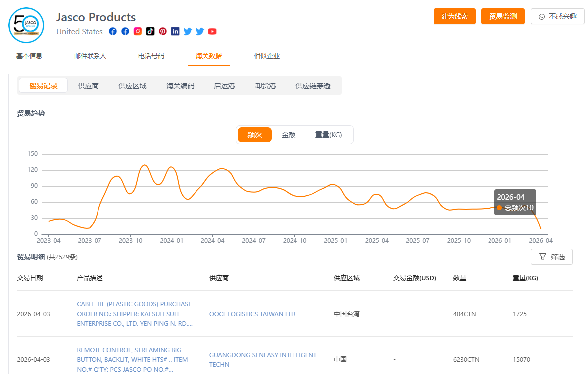Open the LinkedIn profile icon
The width and height of the screenshot is (588, 374).
tap(175, 31)
